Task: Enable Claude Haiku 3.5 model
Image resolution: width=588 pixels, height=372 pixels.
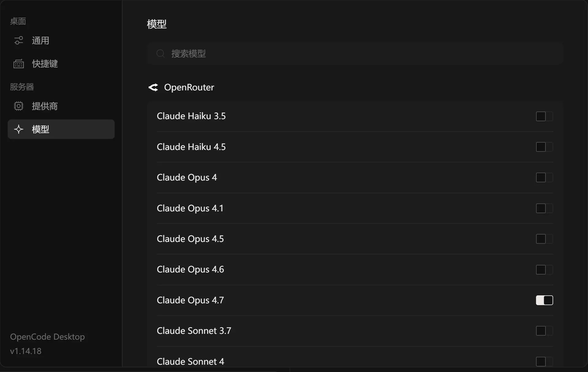Action: point(544,116)
